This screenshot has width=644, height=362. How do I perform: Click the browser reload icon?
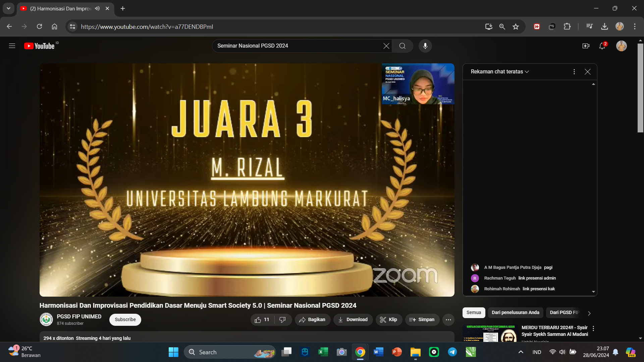(39, 26)
